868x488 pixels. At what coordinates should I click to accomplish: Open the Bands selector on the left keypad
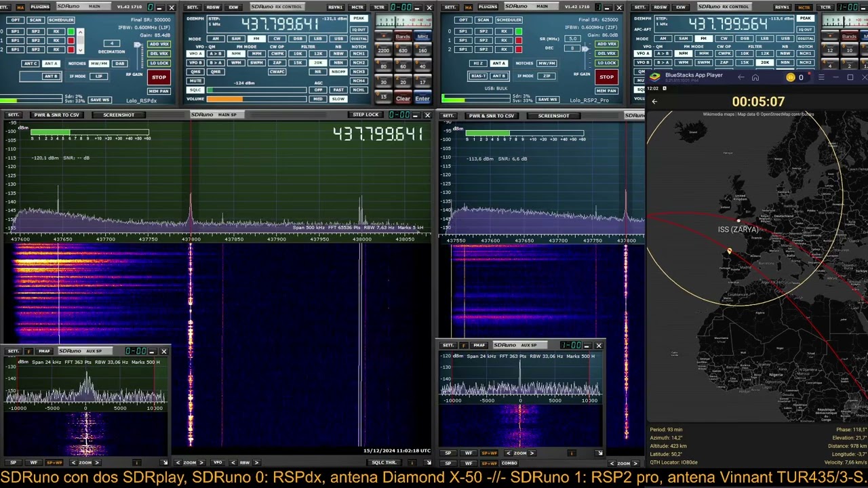pyautogui.click(x=403, y=37)
